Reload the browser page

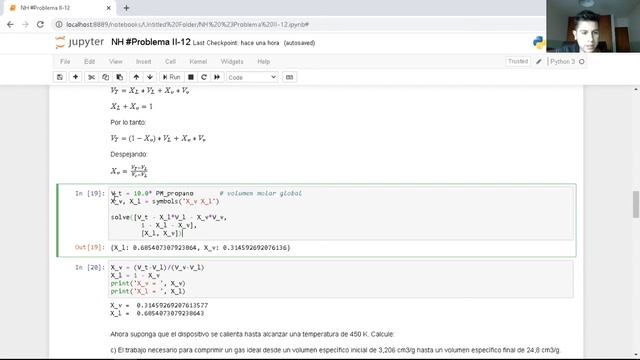click(x=40, y=24)
